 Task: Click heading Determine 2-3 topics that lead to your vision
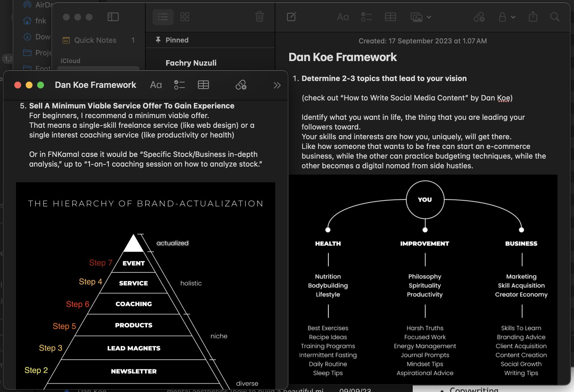point(384,78)
